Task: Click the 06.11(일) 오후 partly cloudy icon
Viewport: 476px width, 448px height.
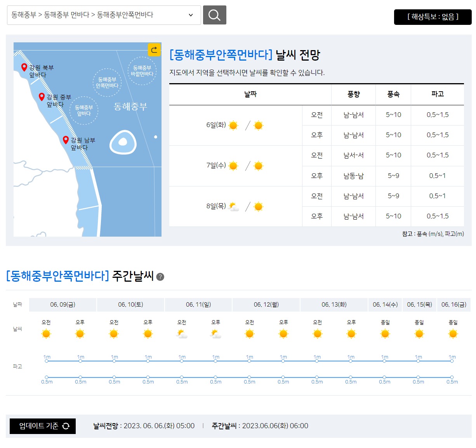Action: coord(215,334)
